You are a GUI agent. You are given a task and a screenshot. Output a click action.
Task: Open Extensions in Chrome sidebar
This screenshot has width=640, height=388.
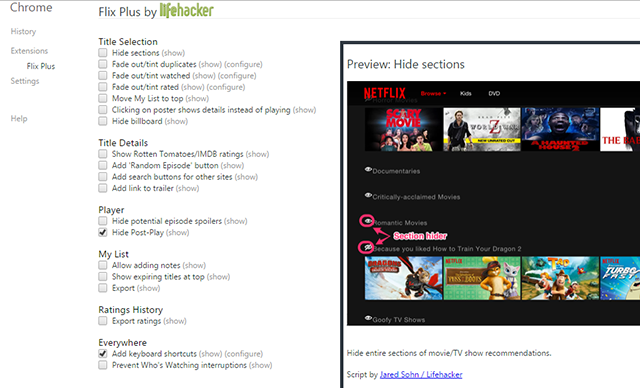click(29, 51)
